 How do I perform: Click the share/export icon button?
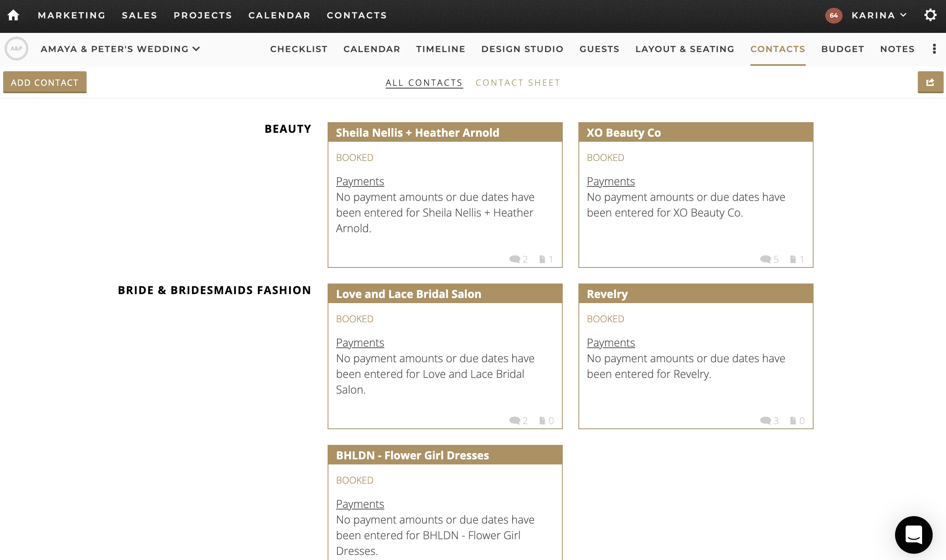tap(930, 82)
